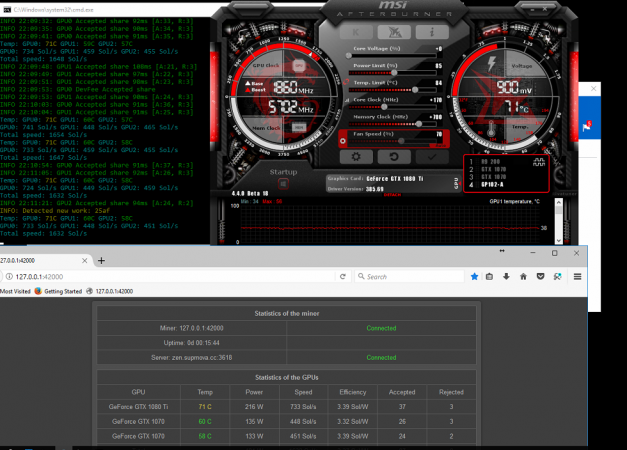The width and height of the screenshot is (627, 450).
Task: Click the GPU selector tab beside the graphics card name
Action: point(456,183)
